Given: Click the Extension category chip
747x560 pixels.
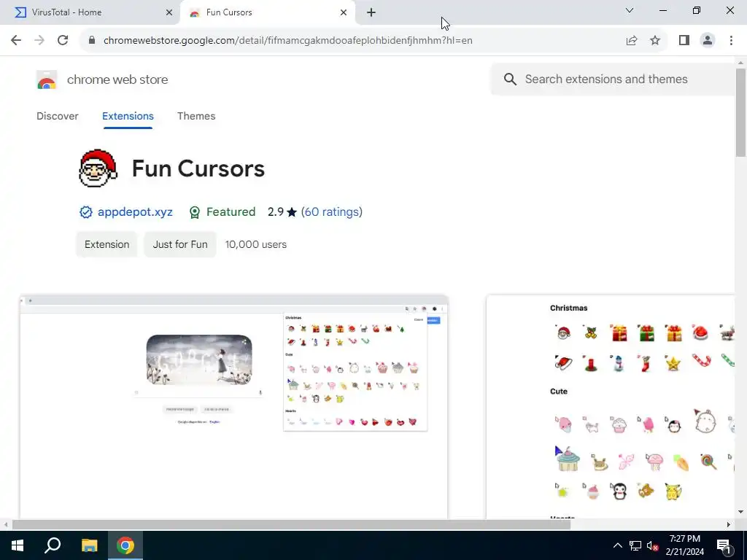Looking at the screenshot, I should click(107, 244).
